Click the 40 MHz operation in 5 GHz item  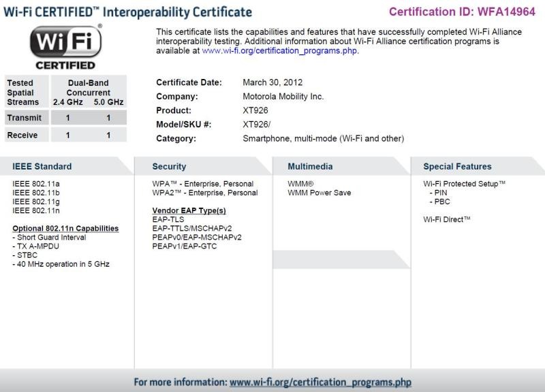point(61,264)
